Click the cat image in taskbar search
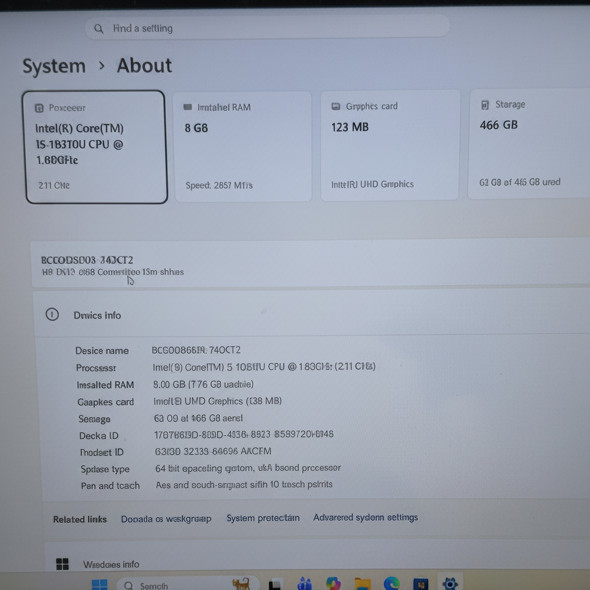Viewport: 590px width, 590px height. [241, 584]
